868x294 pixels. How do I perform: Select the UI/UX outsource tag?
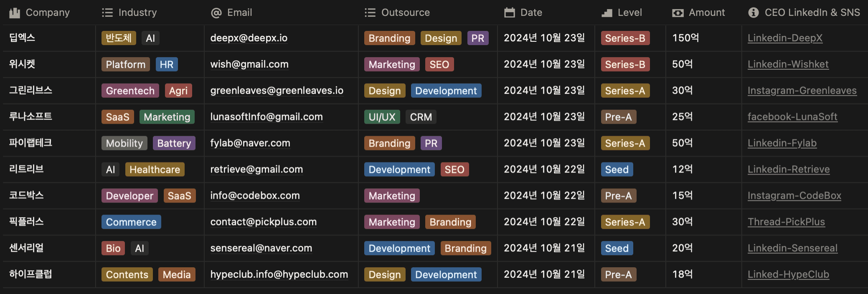coord(382,117)
